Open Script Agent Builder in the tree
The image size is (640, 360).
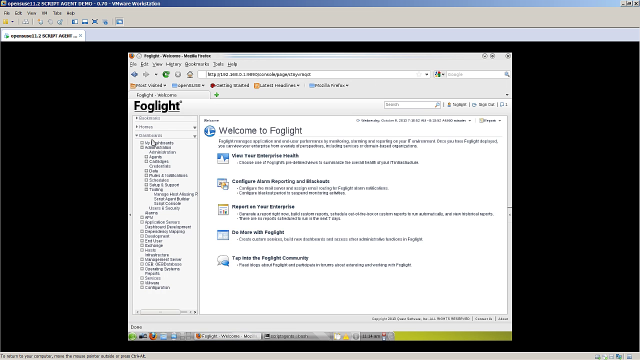click(171, 199)
